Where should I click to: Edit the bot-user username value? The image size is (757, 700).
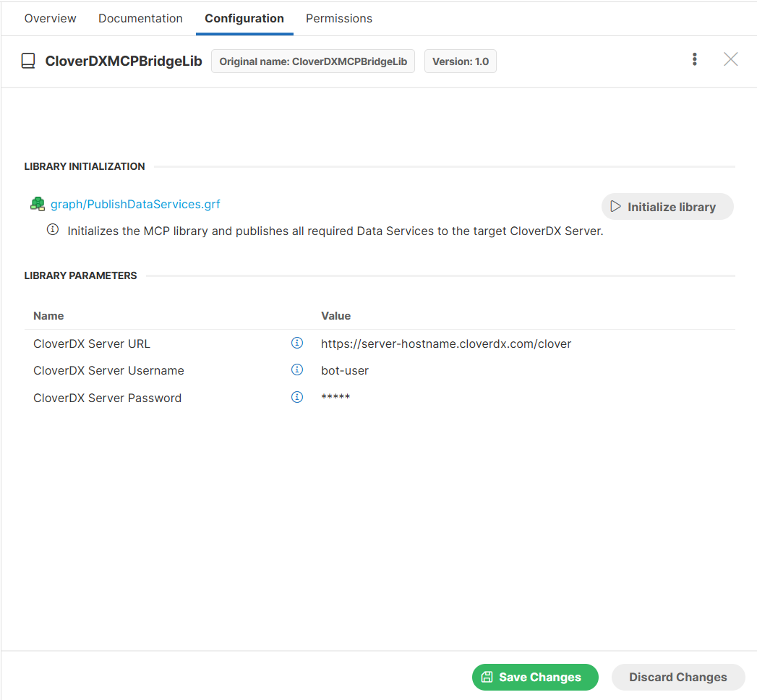click(x=345, y=370)
